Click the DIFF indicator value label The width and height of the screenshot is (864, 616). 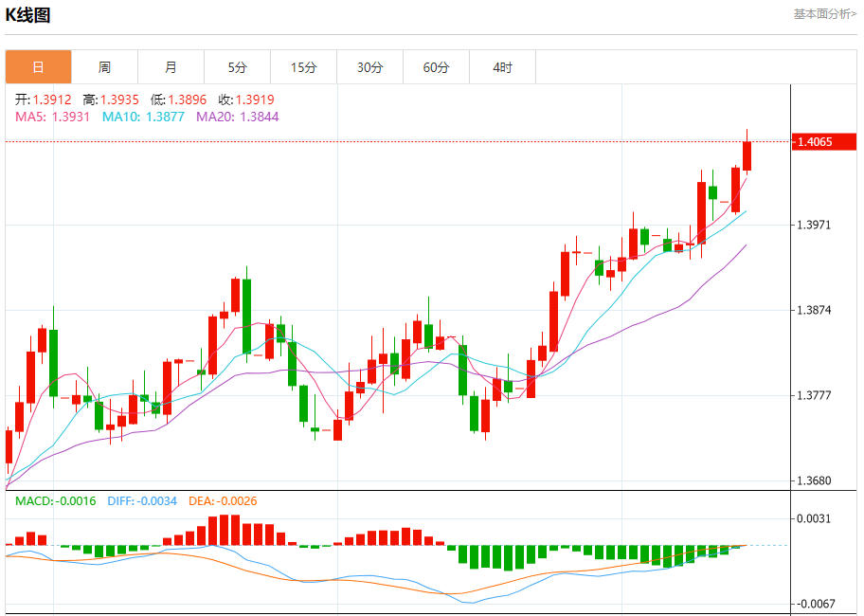coord(142,501)
